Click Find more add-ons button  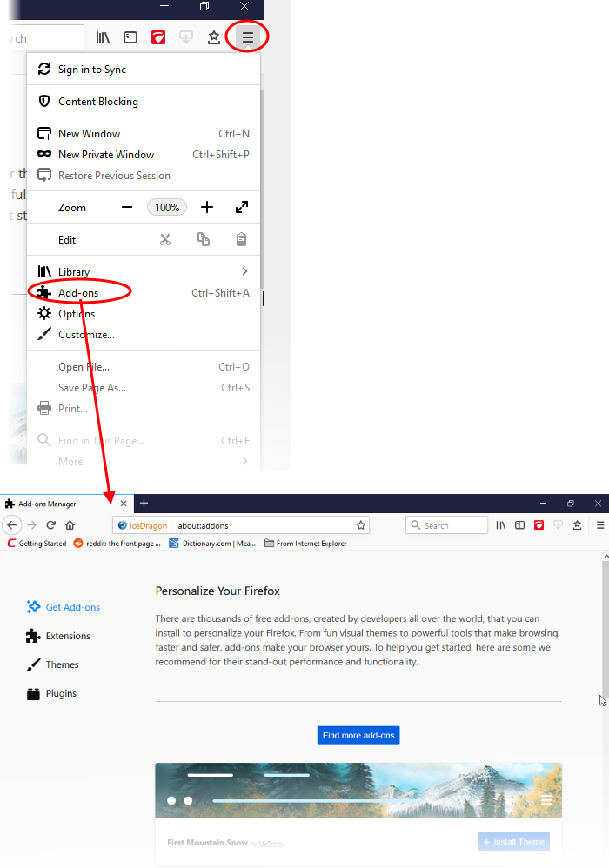click(x=358, y=735)
